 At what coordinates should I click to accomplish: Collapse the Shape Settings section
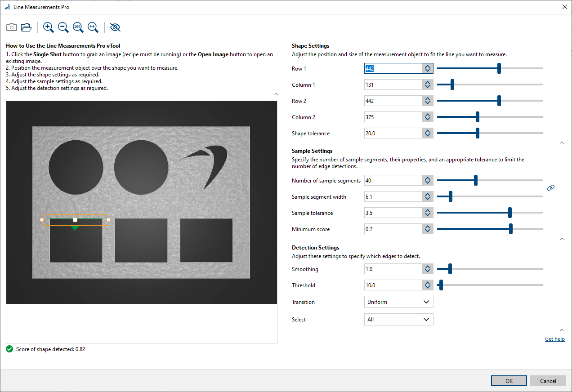(x=561, y=143)
